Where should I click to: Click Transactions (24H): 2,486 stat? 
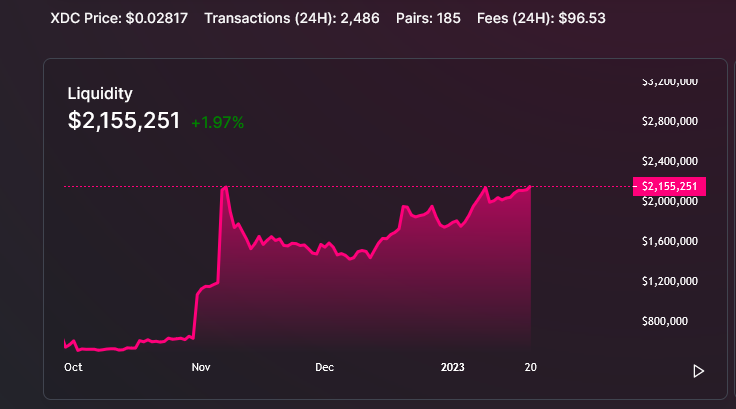291,18
